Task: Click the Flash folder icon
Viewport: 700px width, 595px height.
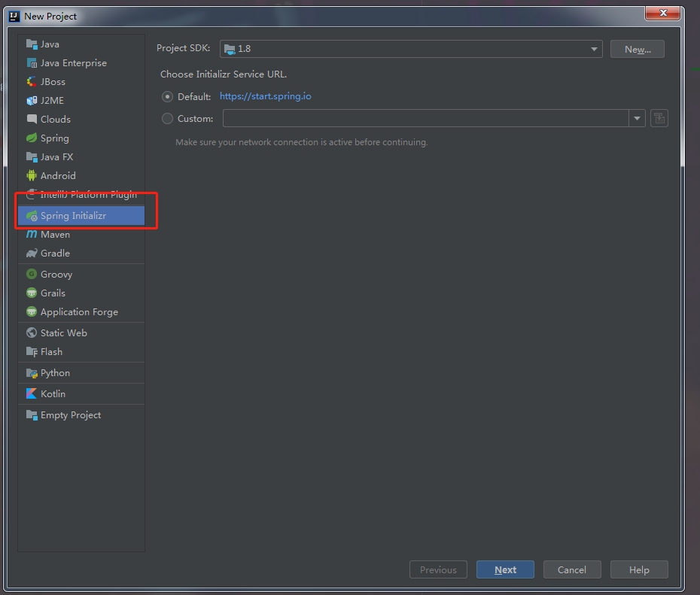Action: click(x=32, y=351)
